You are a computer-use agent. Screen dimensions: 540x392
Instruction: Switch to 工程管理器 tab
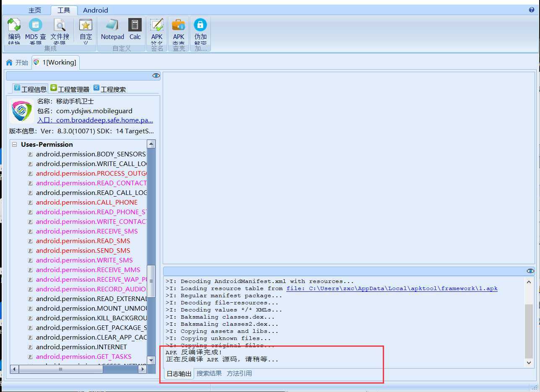[70, 89]
